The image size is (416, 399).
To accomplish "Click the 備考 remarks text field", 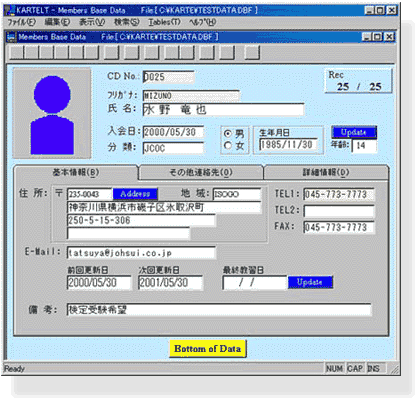I will [x=219, y=310].
